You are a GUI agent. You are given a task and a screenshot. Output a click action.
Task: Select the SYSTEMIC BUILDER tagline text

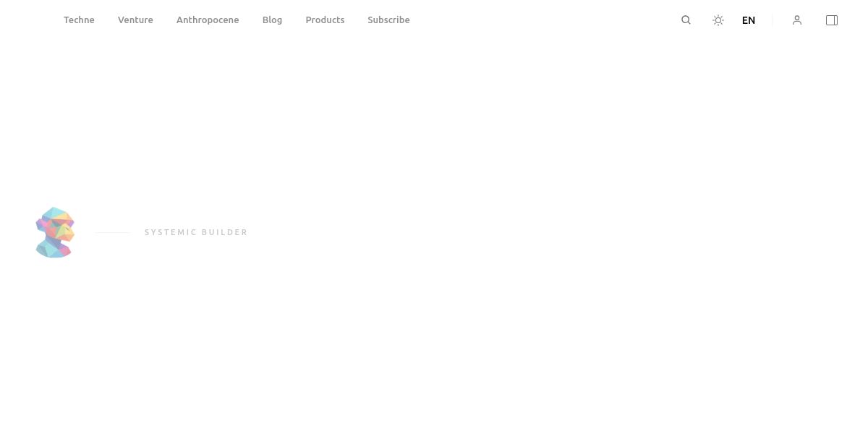point(196,232)
